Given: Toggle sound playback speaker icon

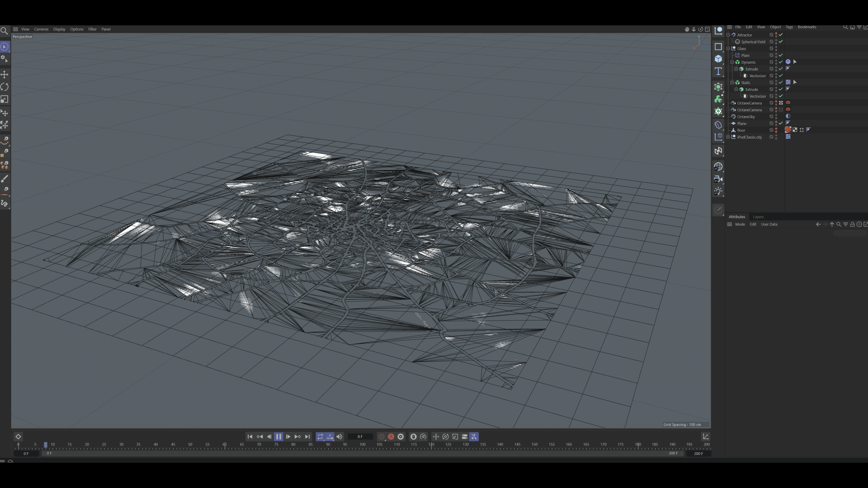Looking at the screenshot, I should click(x=339, y=436).
